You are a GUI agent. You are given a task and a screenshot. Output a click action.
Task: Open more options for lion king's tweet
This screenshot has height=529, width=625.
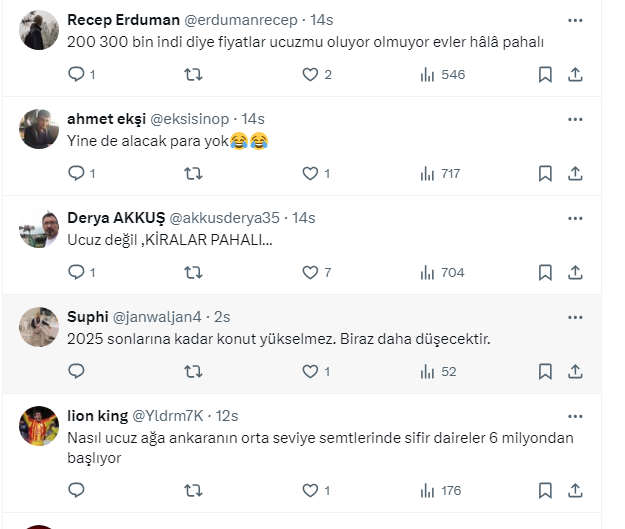click(575, 416)
